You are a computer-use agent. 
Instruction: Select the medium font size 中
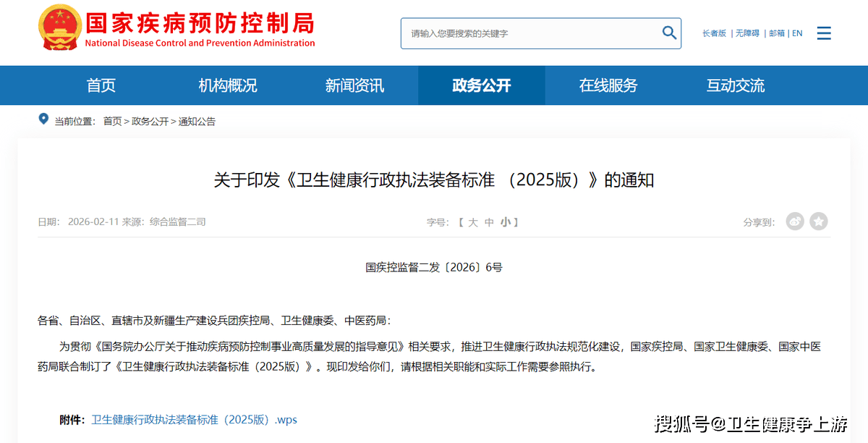489,222
